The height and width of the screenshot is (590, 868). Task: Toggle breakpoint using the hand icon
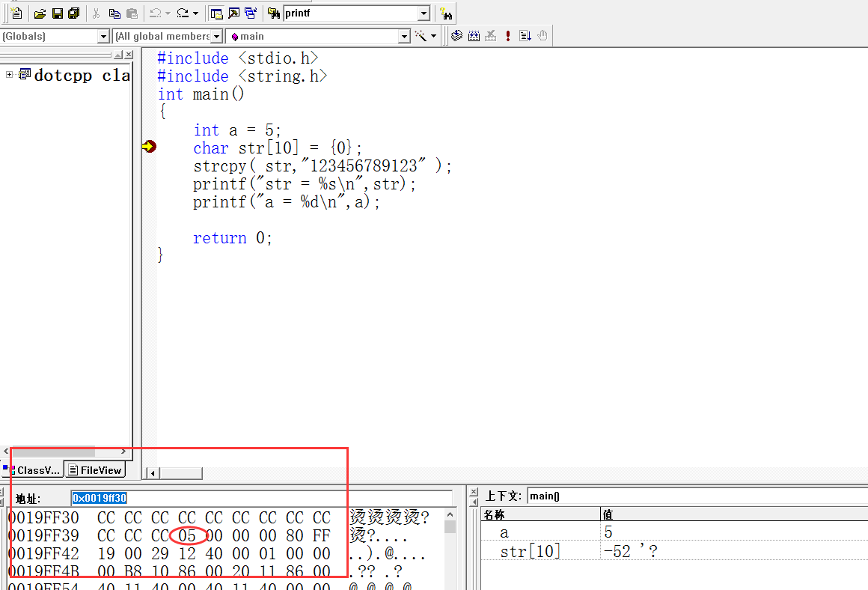pos(542,35)
